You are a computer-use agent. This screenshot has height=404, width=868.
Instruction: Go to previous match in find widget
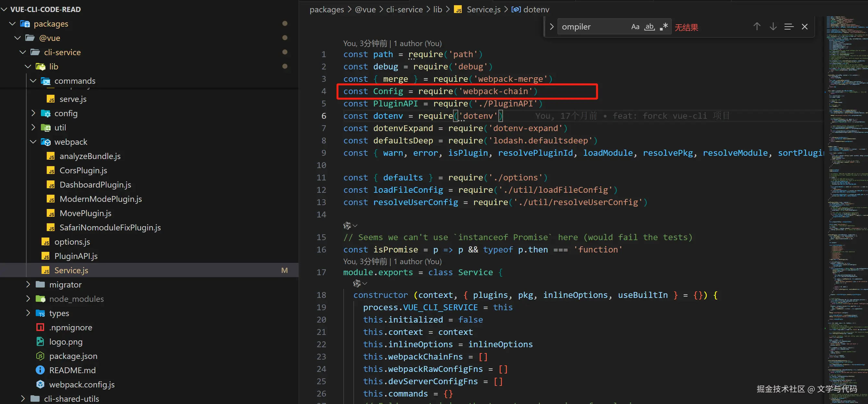[757, 27]
